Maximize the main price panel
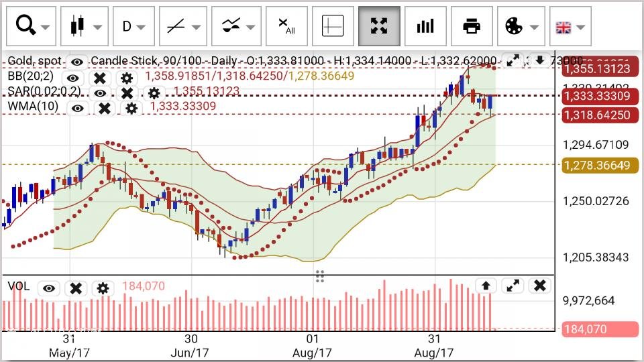 point(513,60)
